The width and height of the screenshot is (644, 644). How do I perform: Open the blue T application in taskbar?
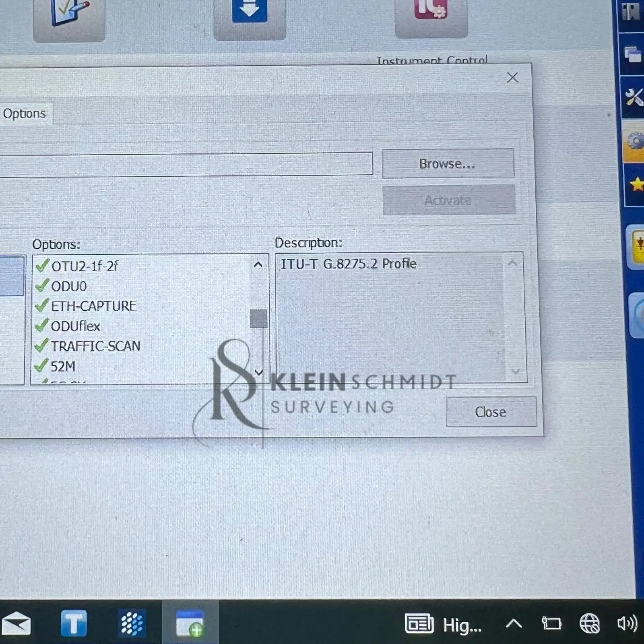[74, 623]
